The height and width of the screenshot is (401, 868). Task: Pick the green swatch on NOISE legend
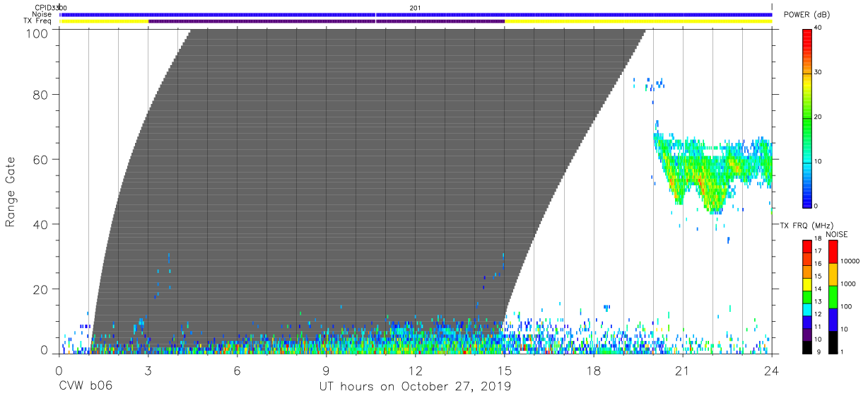pyautogui.click(x=833, y=296)
